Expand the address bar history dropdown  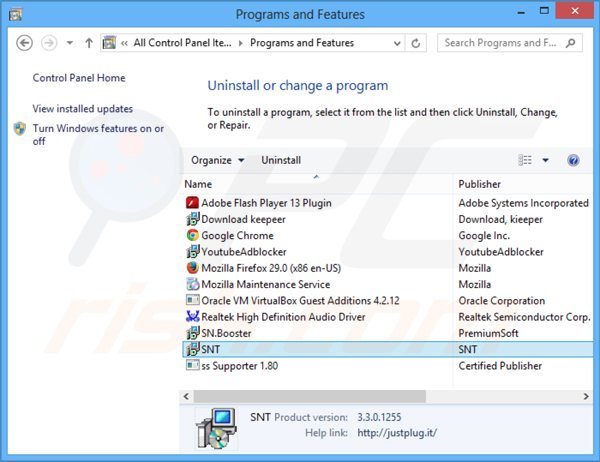pyautogui.click(x=397, y=43)
